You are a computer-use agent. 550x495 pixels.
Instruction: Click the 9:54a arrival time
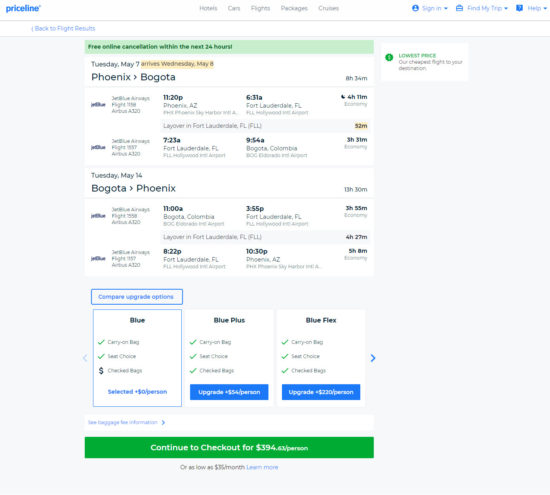coord(255,140)
